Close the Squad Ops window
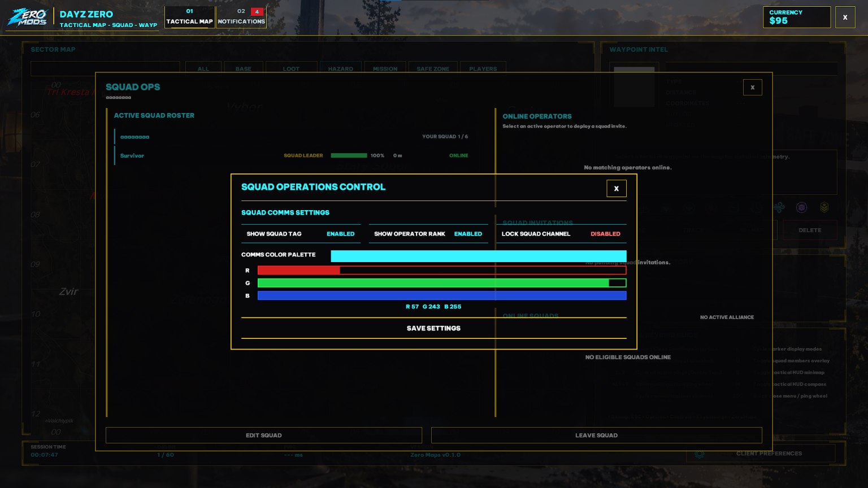The height and width of the screenshot is (488, 868). coord(753,87)
